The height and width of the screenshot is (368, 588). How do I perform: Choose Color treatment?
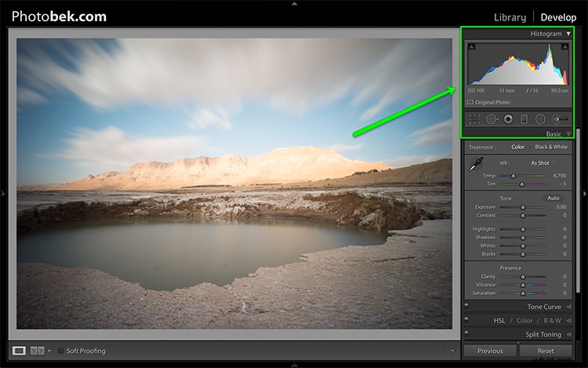[x=518, y=147]
